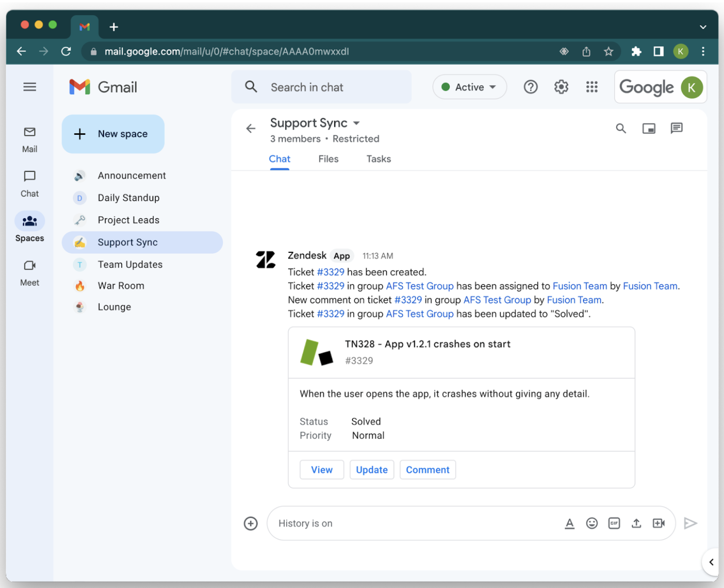The height and width of the screenshot is (588, 724).
Task: Click the Search in chat field
Action: (321, 87)
